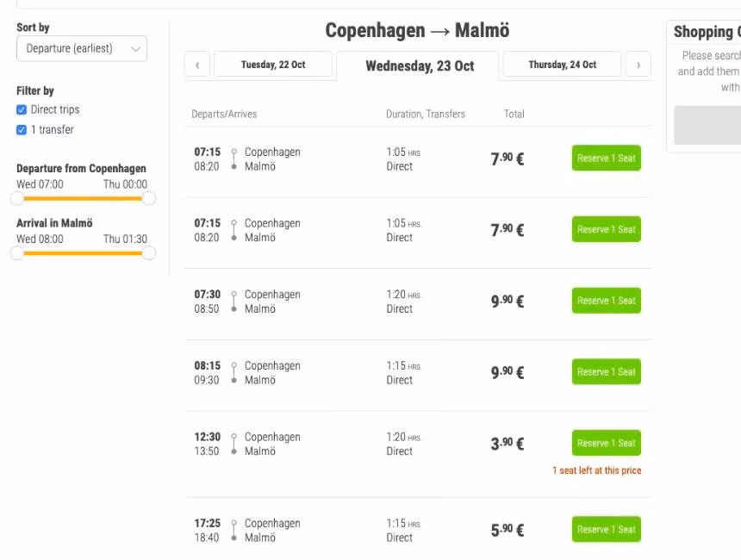Screen dimensions: 741x560
Task: Switch to the Thursday, 24 Oct tab
Action: 561,64
